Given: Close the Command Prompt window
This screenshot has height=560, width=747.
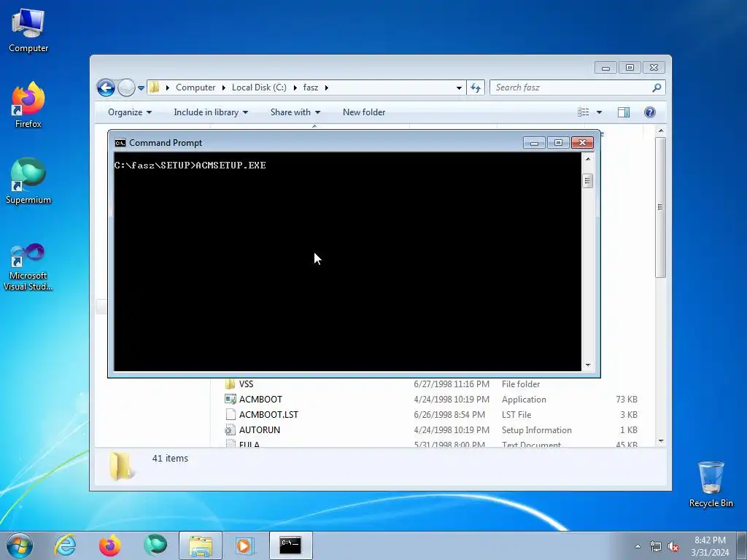Looking at the screenshot, I should 582,142.
